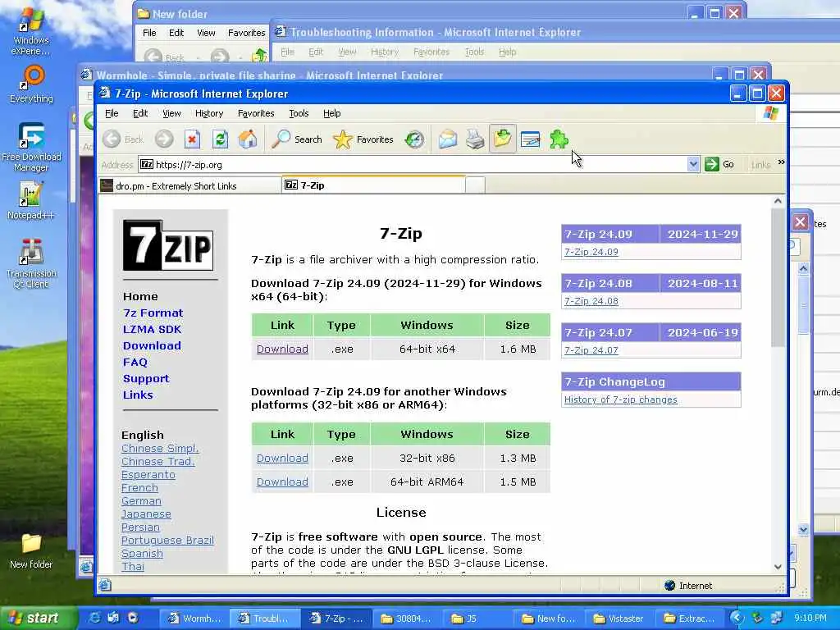Select the New folder desktop icon
Image resolution: width=840 pixels, height=630 pixels.
pyautogui.click(x=31, y=551)
